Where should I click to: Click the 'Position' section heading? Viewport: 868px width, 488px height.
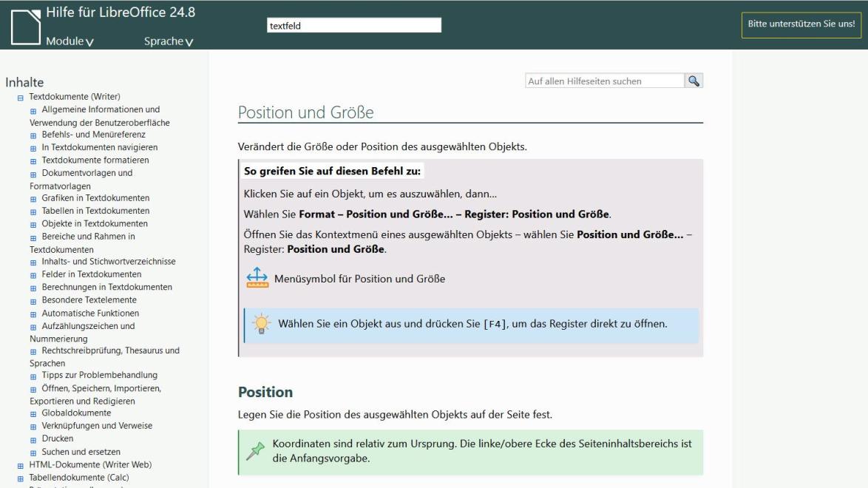point(265,392)
